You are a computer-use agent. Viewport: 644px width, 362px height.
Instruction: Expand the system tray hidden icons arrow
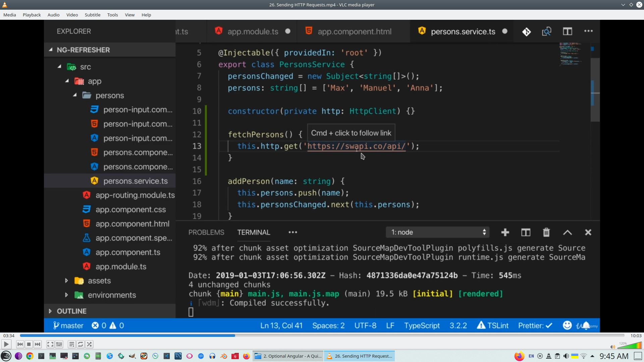592,356
